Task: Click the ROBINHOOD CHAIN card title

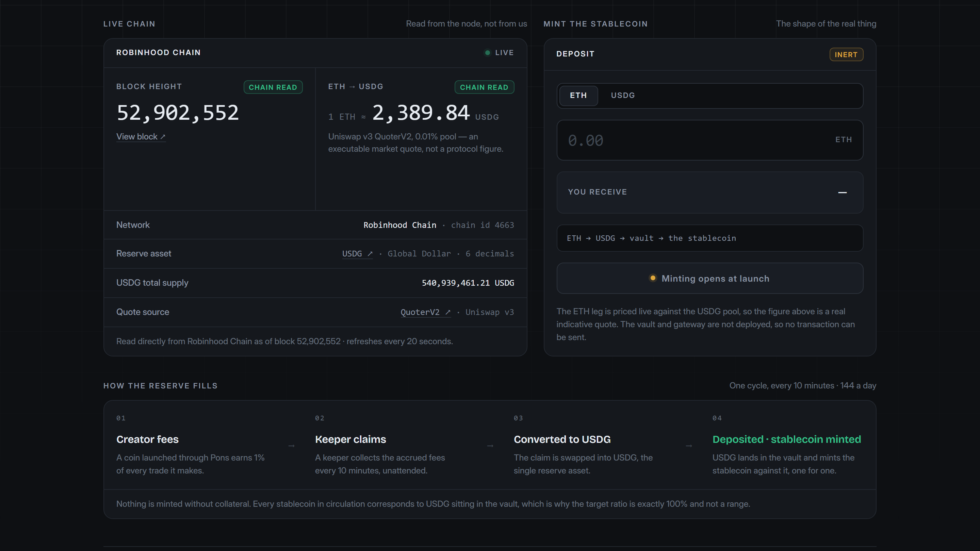Action: click(x=158, y=52)
